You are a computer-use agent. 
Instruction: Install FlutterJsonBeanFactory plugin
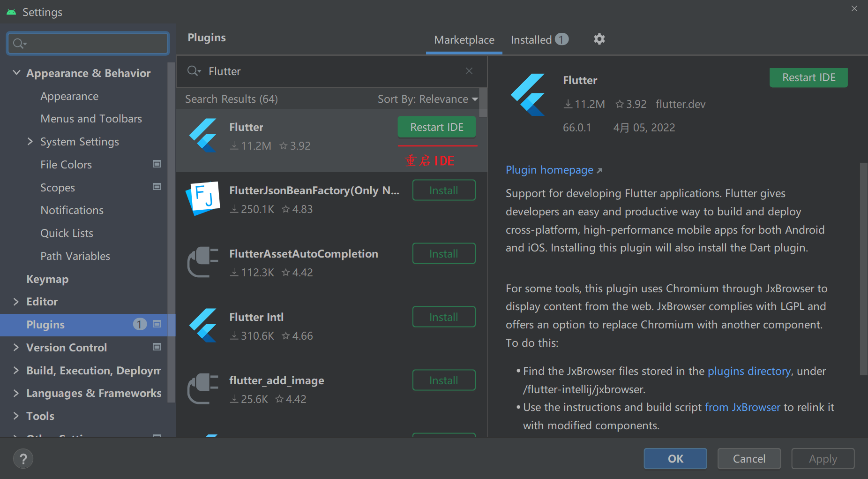pyautogui.click(x=444, y=190)
